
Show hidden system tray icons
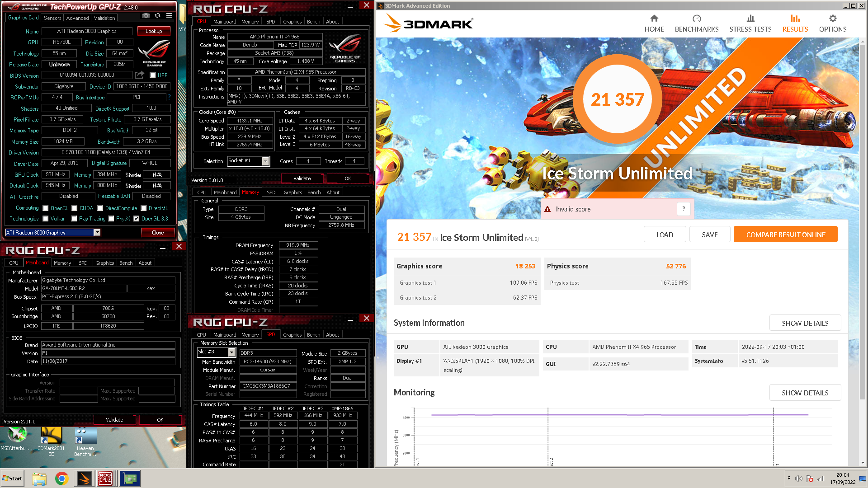(789, 478)
